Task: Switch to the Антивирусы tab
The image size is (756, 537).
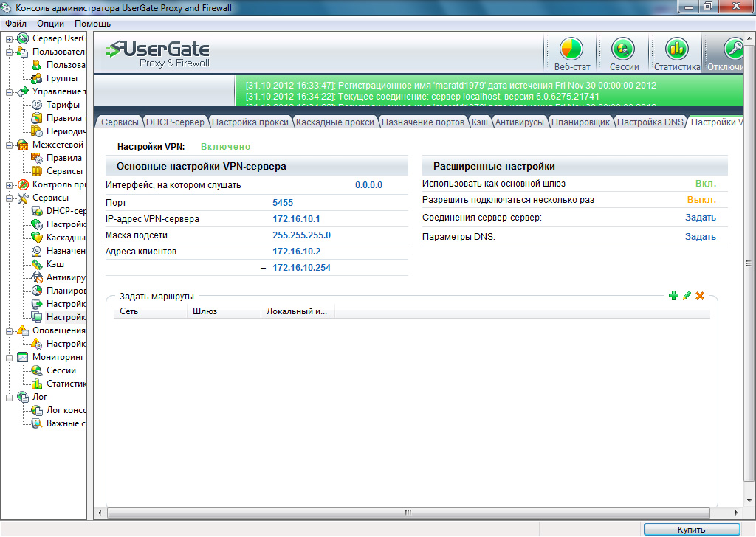Action: (520, 122)
